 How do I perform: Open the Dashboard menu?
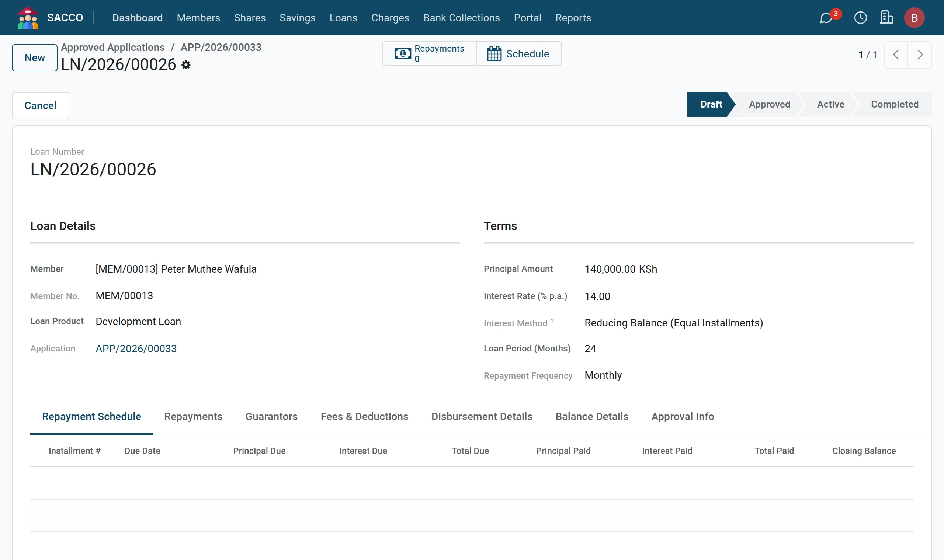pyautogui.click(x=138, y=18)
